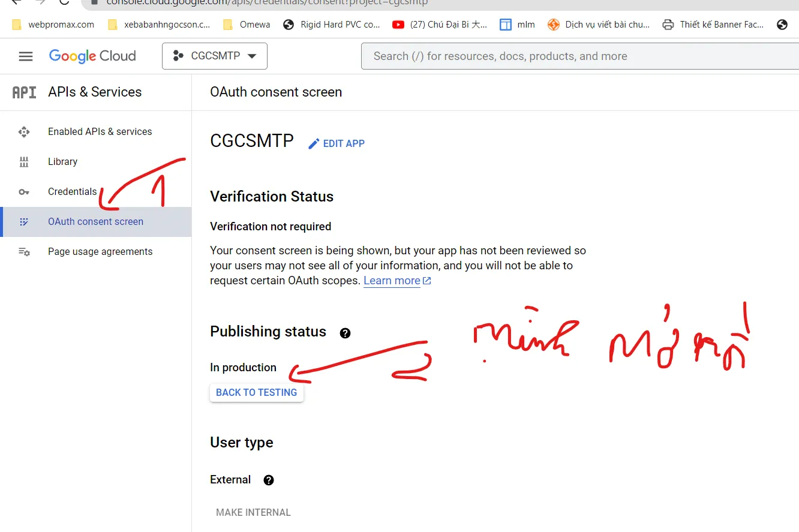Viewport: 799px width, 532px height.
Task: Click the EDIT APP pencil button
Action: click(337, 144)
